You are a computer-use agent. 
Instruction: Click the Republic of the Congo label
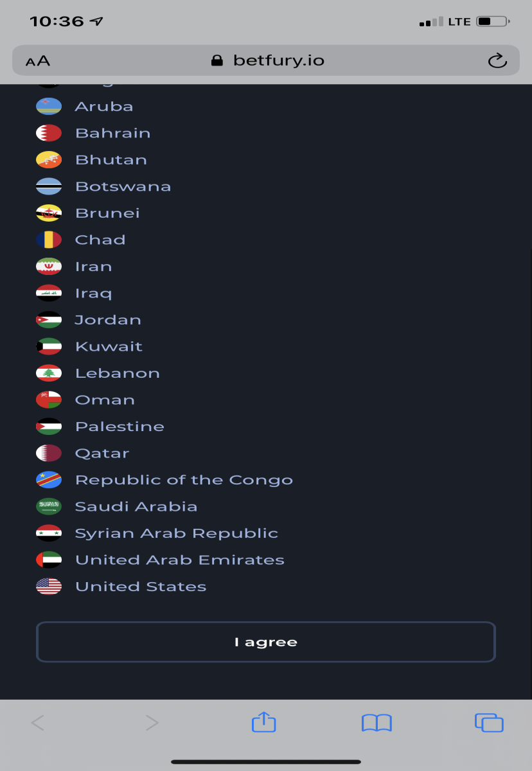click(184, 480)
